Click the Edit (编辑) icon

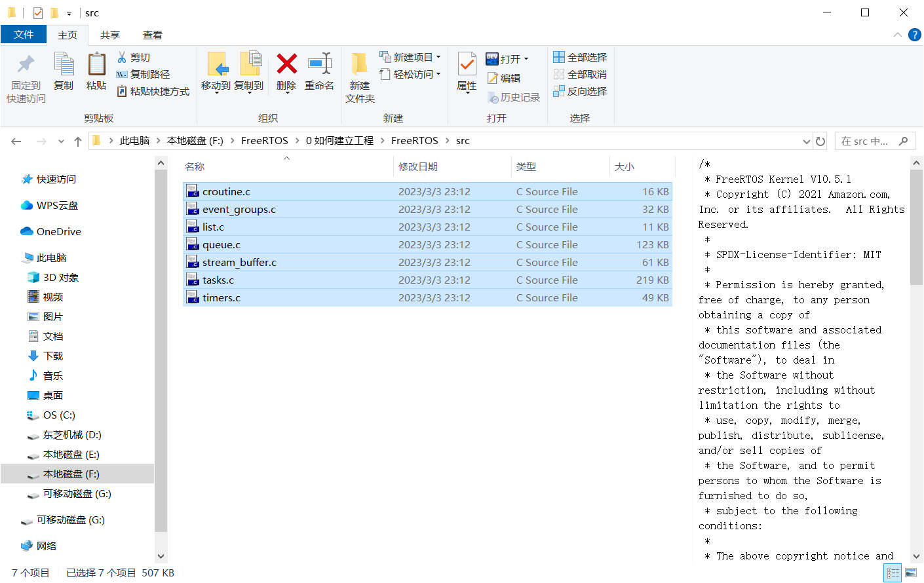[x=493, y=78]
